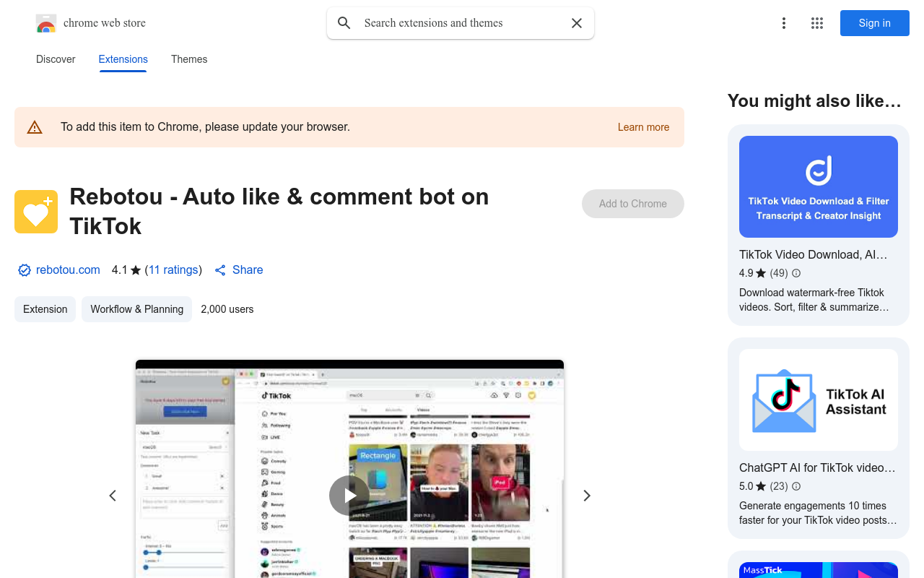The width and height of the screenshot is (924, 578).
Task: Open the rebotou.com publisher link
Action: pyautogui.click(x=68, y=270)
